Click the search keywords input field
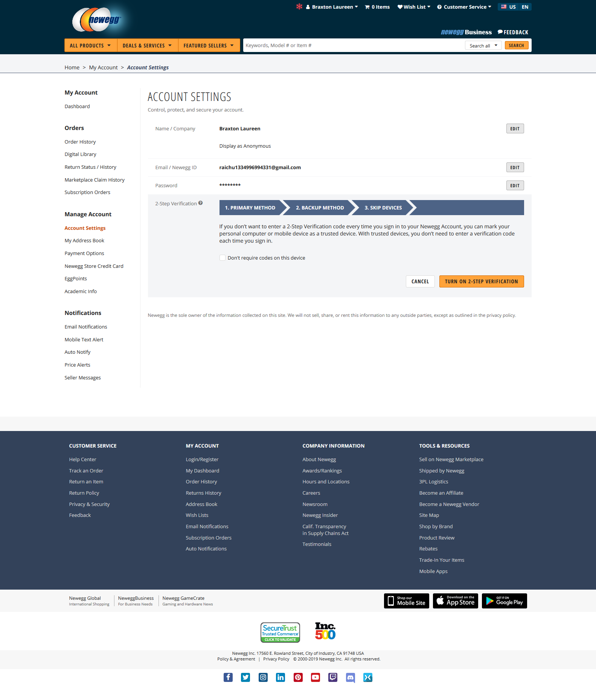 (x=354, y=45)
